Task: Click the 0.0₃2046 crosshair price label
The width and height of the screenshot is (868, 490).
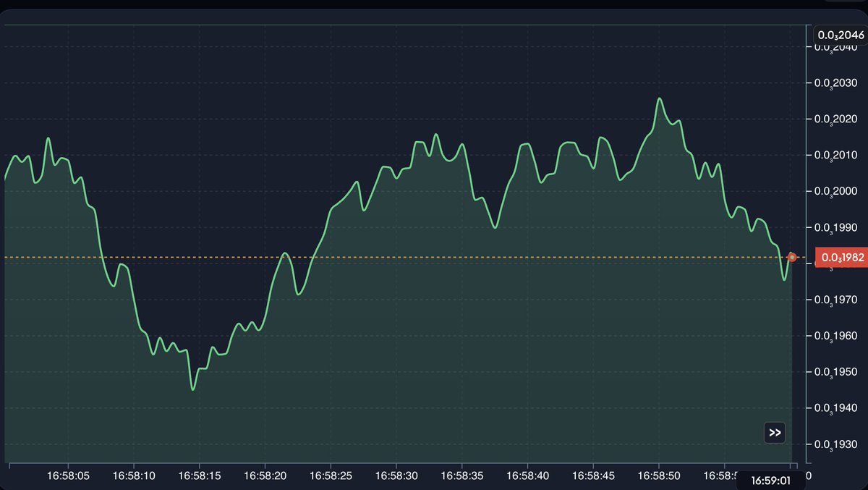Action: (x=841, y=35)
